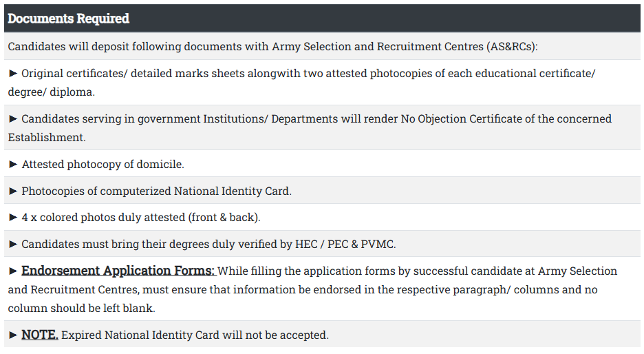The width and height of the screenshot is (644, 354).
Task: Click the Army Selection and Recruitment Centres intro line
Action: [x=272, y=47]
